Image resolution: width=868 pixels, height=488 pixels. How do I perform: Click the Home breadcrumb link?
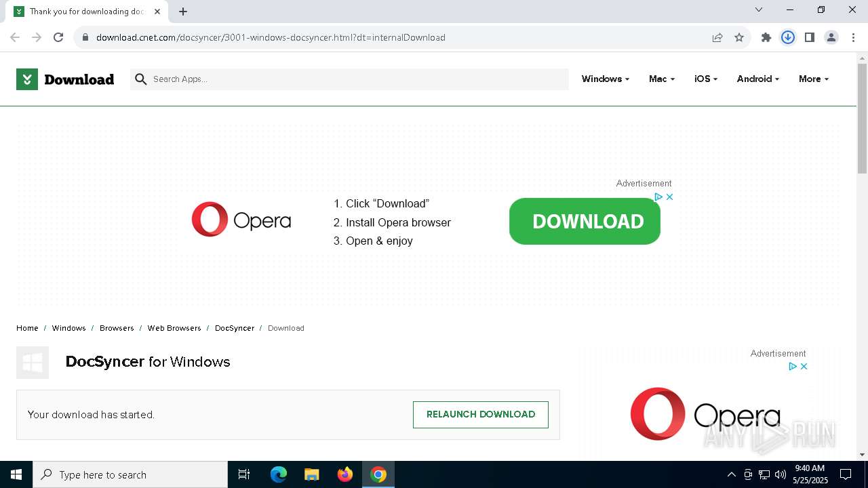point(27,328)
